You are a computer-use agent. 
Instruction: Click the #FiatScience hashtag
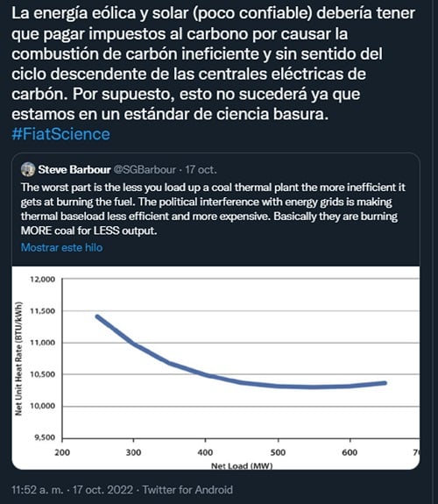(60, 134)
